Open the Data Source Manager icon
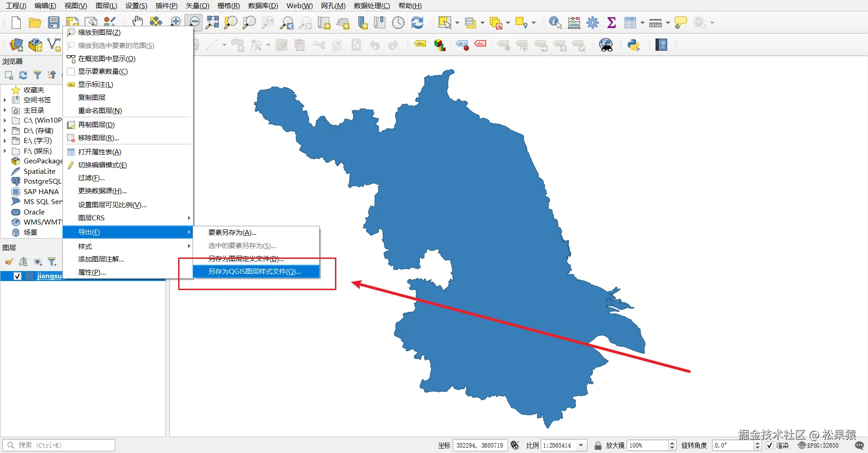 [16, 45]
